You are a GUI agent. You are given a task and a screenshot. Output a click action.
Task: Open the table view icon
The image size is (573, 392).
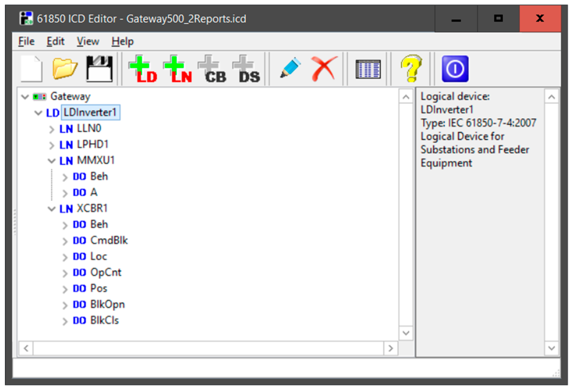(368, 69)
